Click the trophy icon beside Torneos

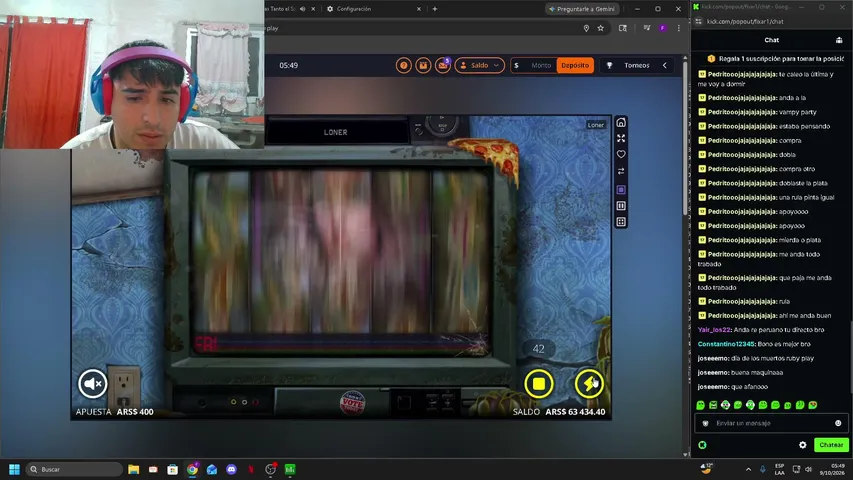pos(609,65)
